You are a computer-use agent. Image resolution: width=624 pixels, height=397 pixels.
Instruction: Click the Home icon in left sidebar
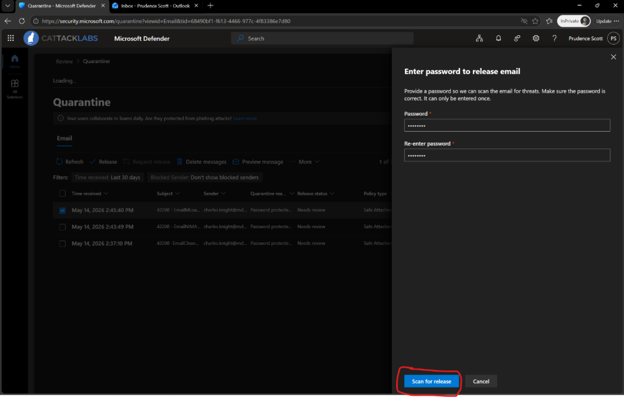click(x=15, y=61)
